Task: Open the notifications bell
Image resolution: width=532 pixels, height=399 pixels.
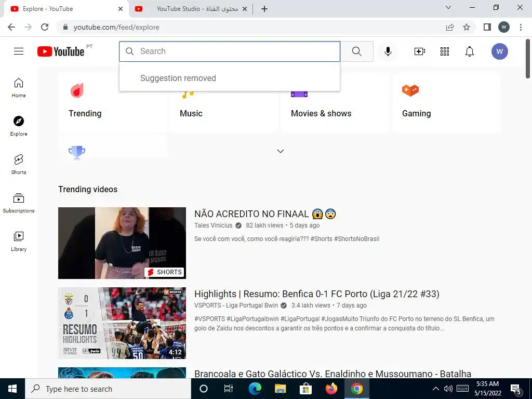Action: [x=469, y=51]
